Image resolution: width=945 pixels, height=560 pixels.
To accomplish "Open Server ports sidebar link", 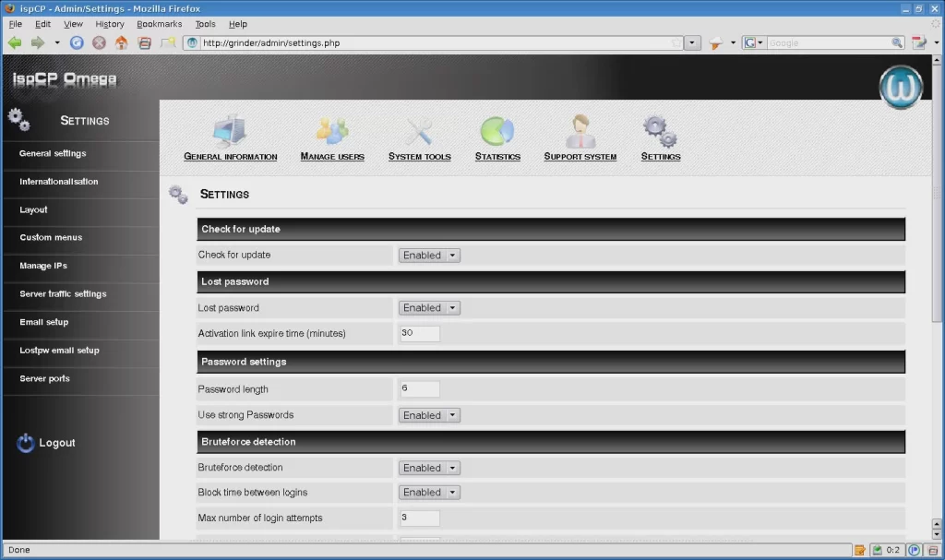I will 44,379.
